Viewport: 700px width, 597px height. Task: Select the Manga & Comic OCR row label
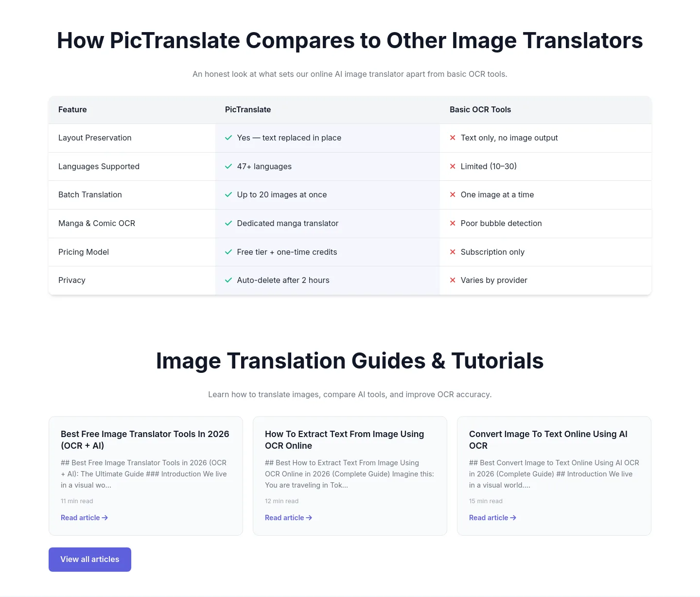tap(97, 223)
